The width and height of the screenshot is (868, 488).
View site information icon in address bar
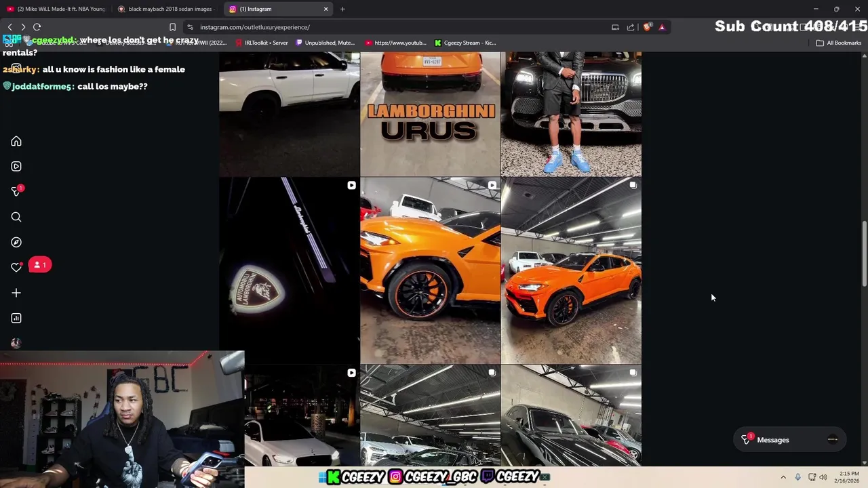coord(191,27)
